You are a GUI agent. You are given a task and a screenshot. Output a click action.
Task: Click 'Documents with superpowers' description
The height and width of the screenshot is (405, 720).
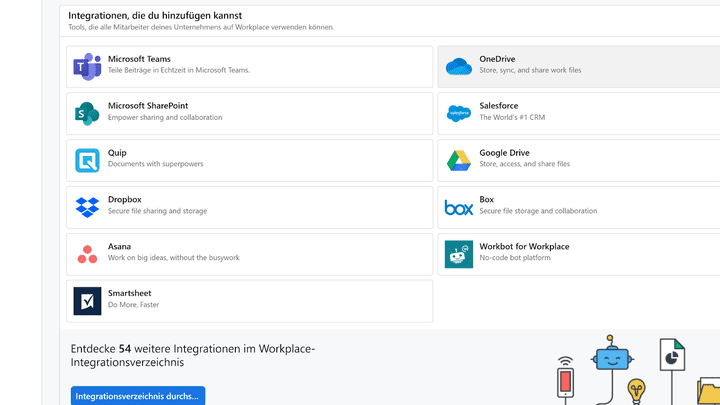click(155, 164)
